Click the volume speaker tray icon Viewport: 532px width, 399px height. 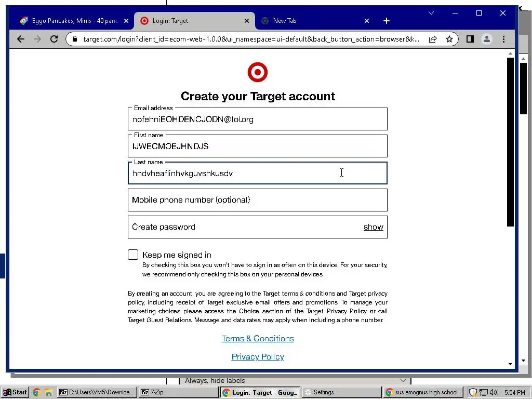(x=494, y=393)
